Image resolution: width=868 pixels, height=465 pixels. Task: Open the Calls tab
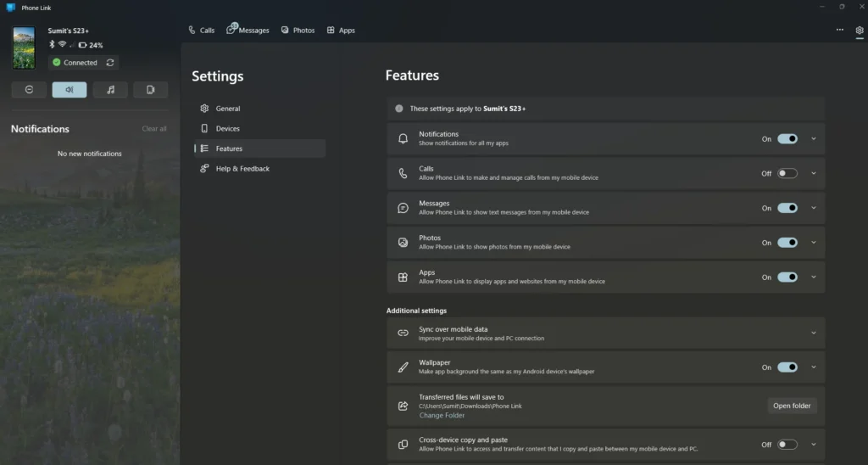point(202,31)
